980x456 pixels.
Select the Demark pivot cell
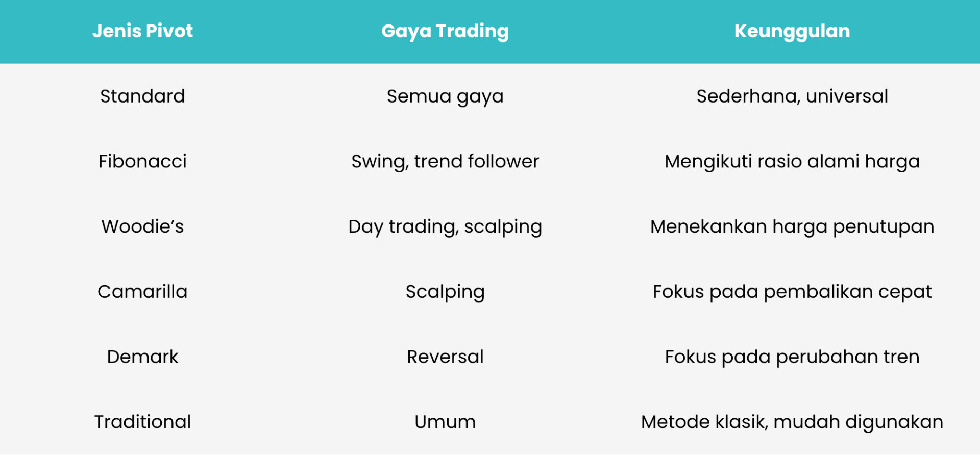point(142,357)
